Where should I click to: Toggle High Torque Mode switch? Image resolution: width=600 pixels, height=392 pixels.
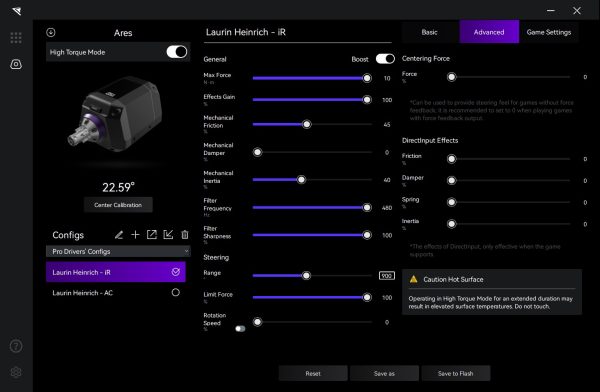click(x=177, y=52)
